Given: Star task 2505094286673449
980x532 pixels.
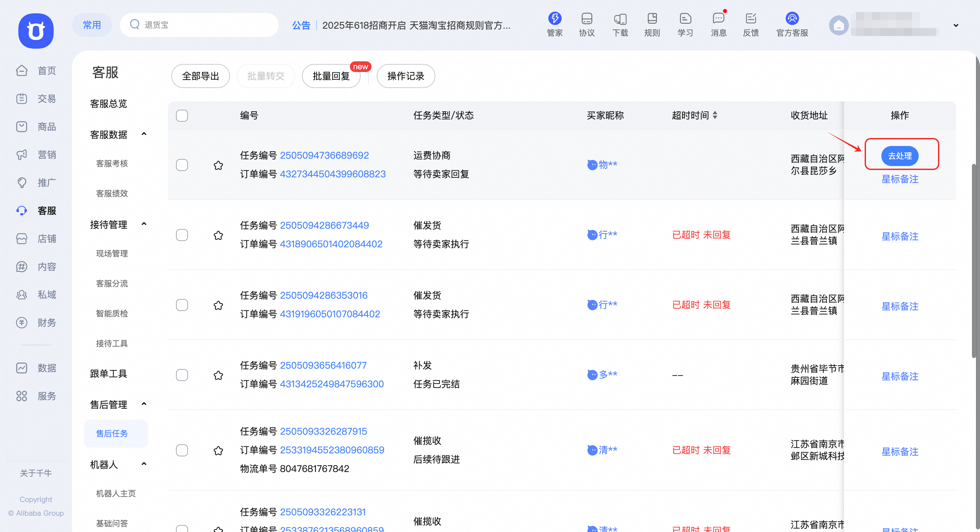Looking at the screenshot, I should click(218, 235).
